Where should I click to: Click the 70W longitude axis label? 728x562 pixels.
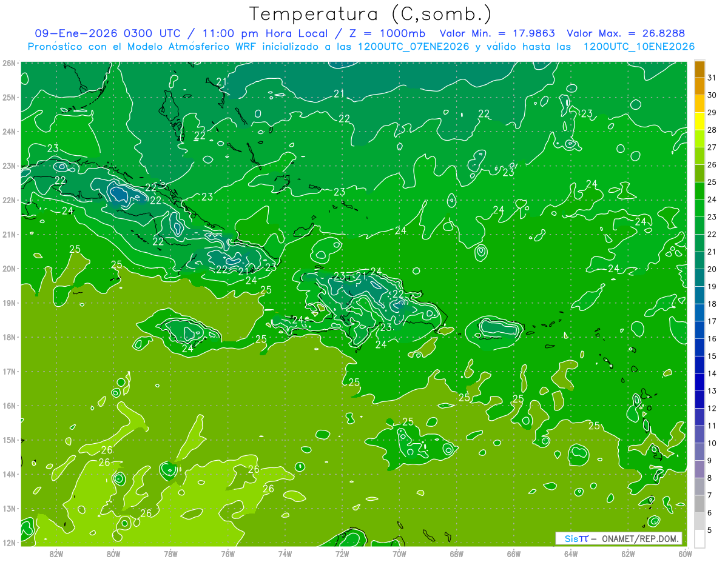pyautogui.click(x=399, y=554)
